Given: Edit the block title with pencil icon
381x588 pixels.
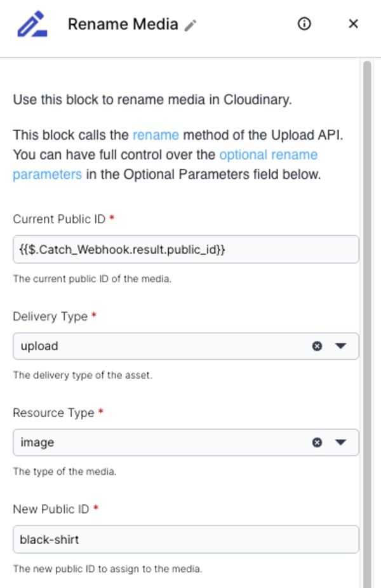Looking at the screenshot, I should coord(190,25).
